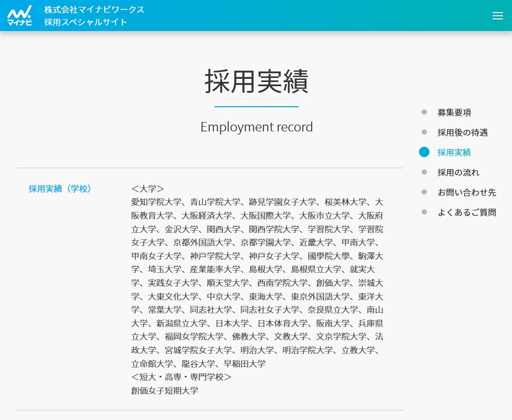Click 同志社女子大学 in the list
The image size is (512, 420).
(x=270, y=310)
